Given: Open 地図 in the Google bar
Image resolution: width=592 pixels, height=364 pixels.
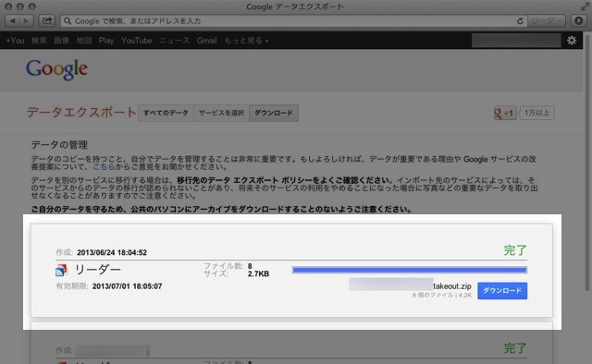Looking at the screenshot, I should coord(84,41).
